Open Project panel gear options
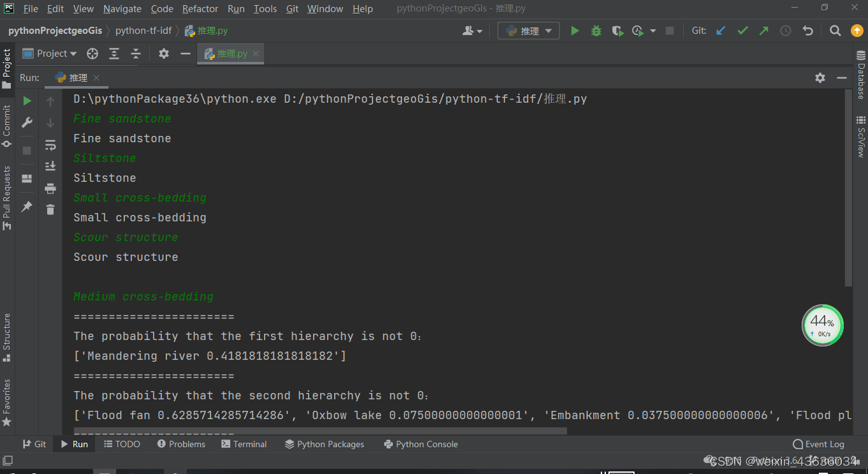Screen dimensions: 868x474 (x=164, y=54)
